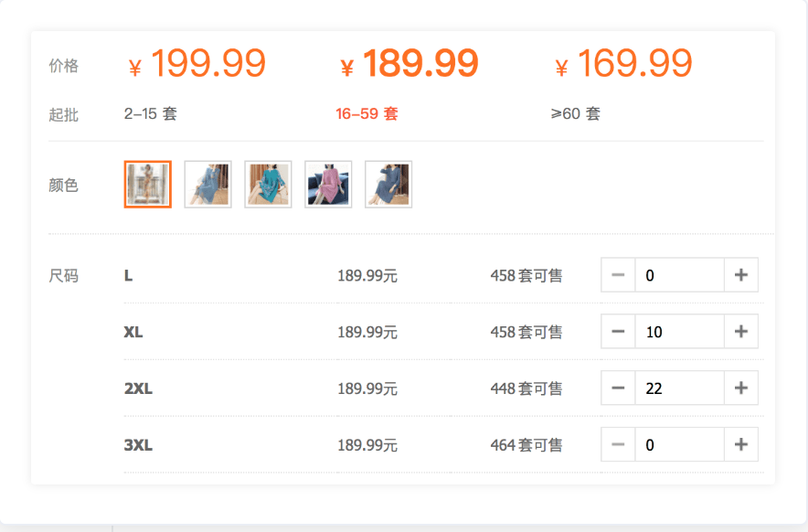Increase quantity for size 2XL
This screenshot has width=808, height=532.
[741, 388]
